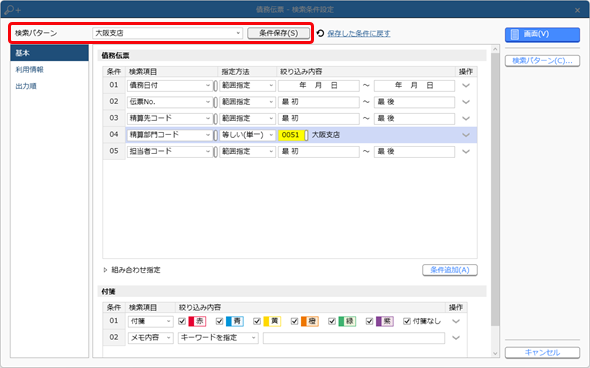Viewport: 590px width, 368px height.
Task: Click the 条件追加(A) button
Action: pos(450,270)
